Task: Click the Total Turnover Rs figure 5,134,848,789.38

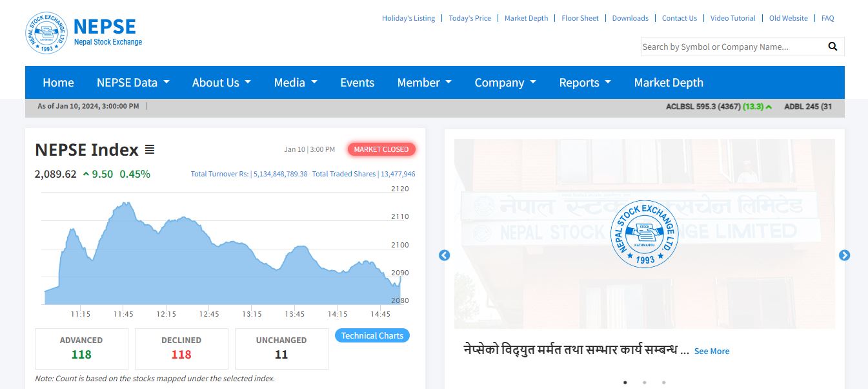Action: pyautogui.click(x=280, y=174)
